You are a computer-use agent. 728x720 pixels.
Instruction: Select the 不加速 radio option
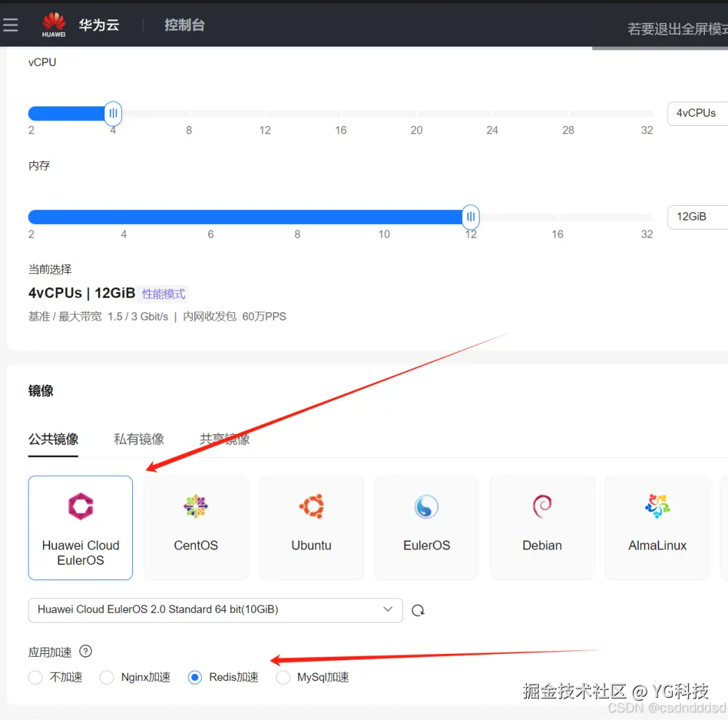(35, 678)
